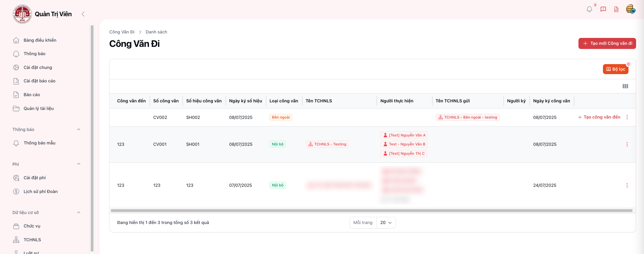Toggle column visibility with the columns icon

point(625,86)
